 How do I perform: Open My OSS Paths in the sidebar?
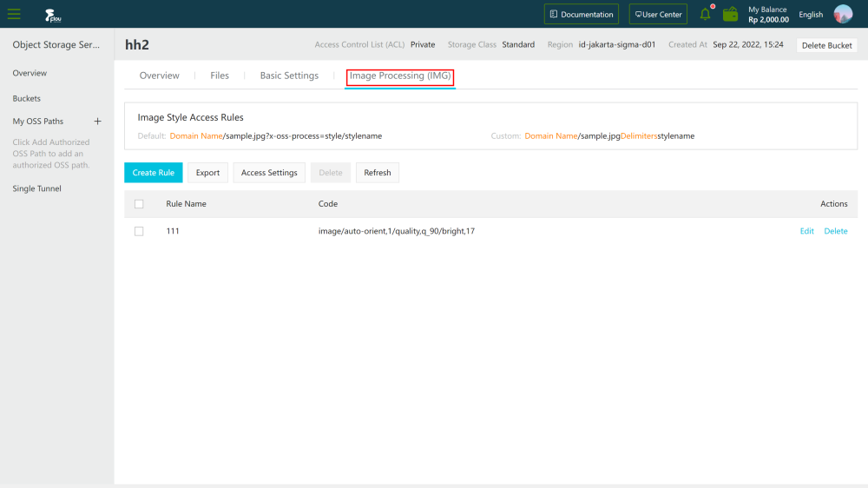(x=38, y=122)
